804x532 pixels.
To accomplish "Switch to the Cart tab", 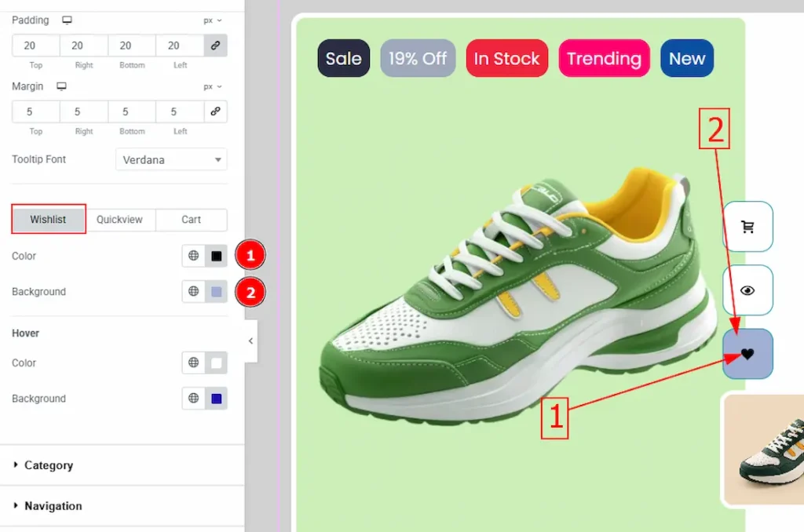I will click(192, 220).
